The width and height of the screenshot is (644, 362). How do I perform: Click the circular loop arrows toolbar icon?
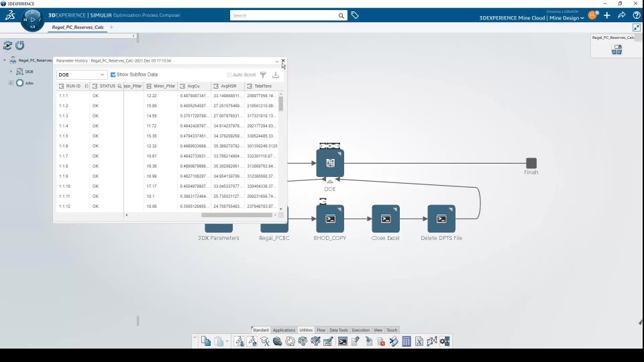click(x=290, y=341)
